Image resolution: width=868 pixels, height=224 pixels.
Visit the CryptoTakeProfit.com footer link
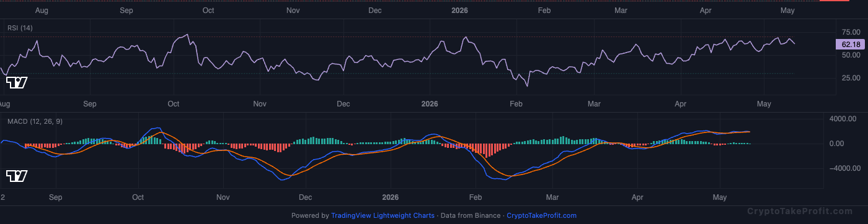tap(541, 215)
